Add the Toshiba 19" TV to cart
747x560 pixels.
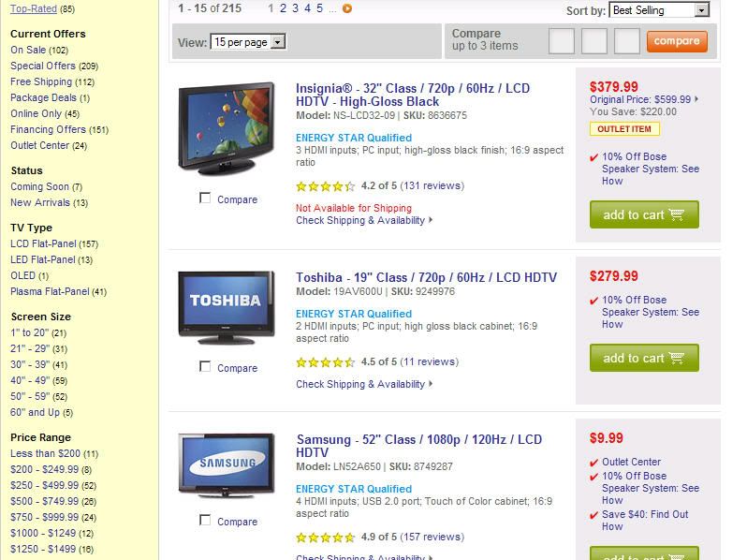tap(643, 358)
